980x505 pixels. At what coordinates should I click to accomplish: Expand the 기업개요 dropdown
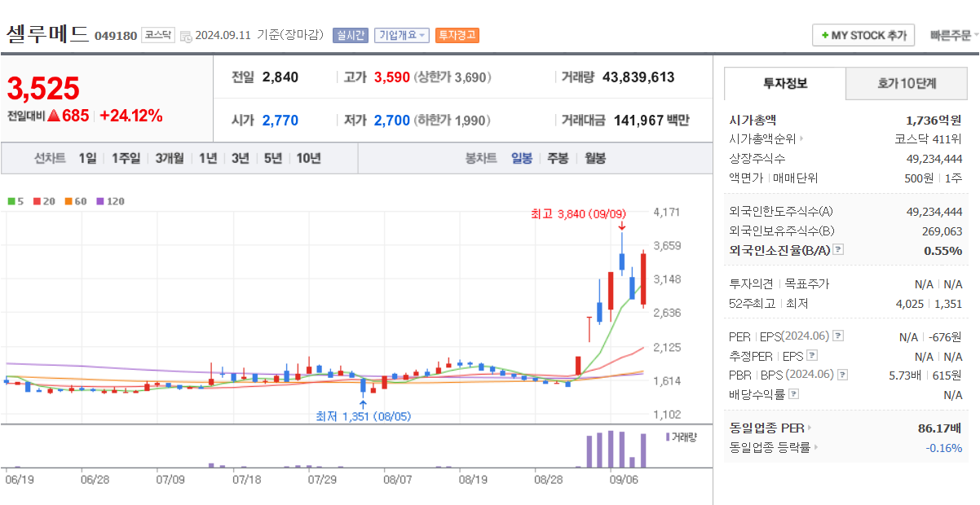click(x=401, y=35)
